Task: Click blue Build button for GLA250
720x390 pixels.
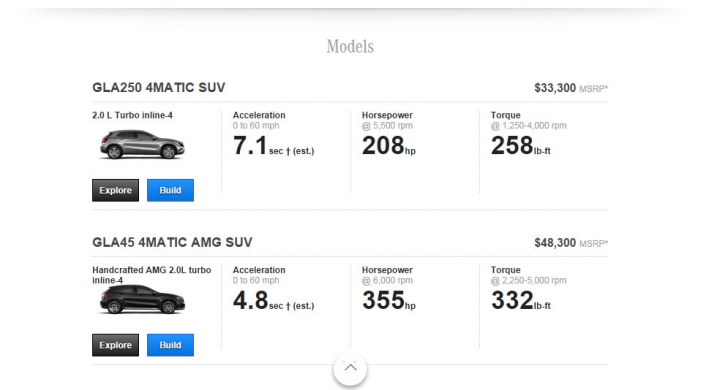Action: pyautogui.click(x=170, y=190)
